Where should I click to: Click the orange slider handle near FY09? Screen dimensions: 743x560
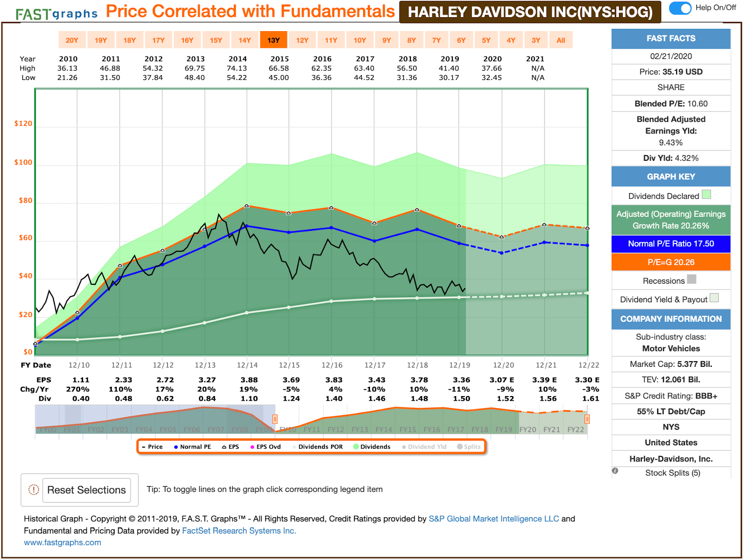[x=275, y=419]
